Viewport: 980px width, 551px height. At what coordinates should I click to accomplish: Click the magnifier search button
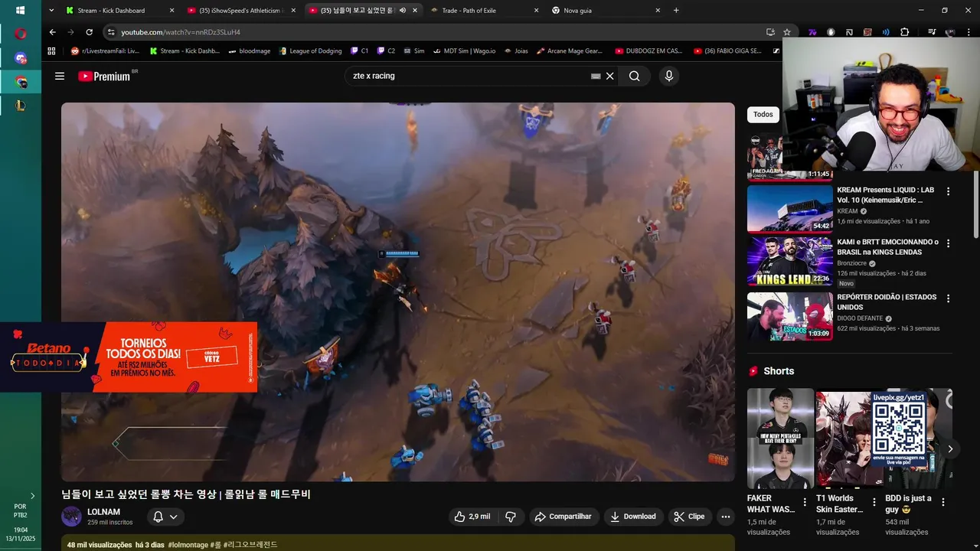coord(634,76)
